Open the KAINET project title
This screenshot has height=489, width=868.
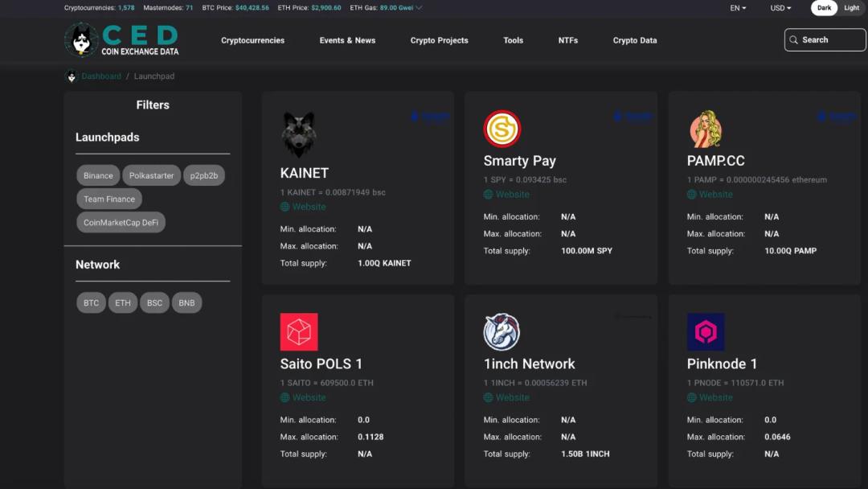pyautogui.click(x=304, y=174)
